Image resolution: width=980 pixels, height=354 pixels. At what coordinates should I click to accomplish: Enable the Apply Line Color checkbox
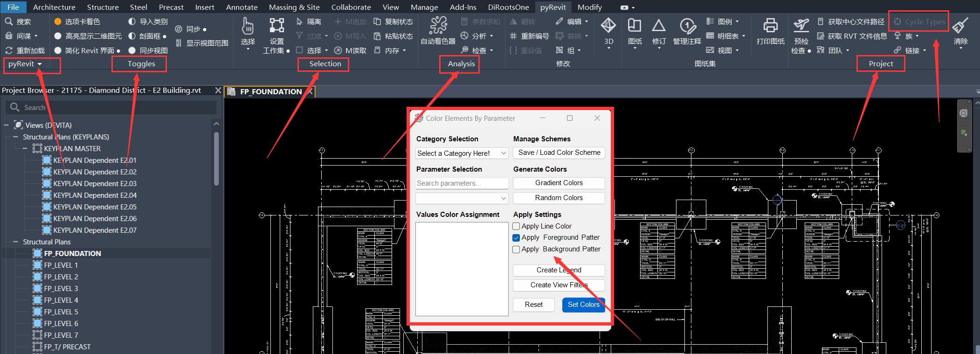pos(516,226)
